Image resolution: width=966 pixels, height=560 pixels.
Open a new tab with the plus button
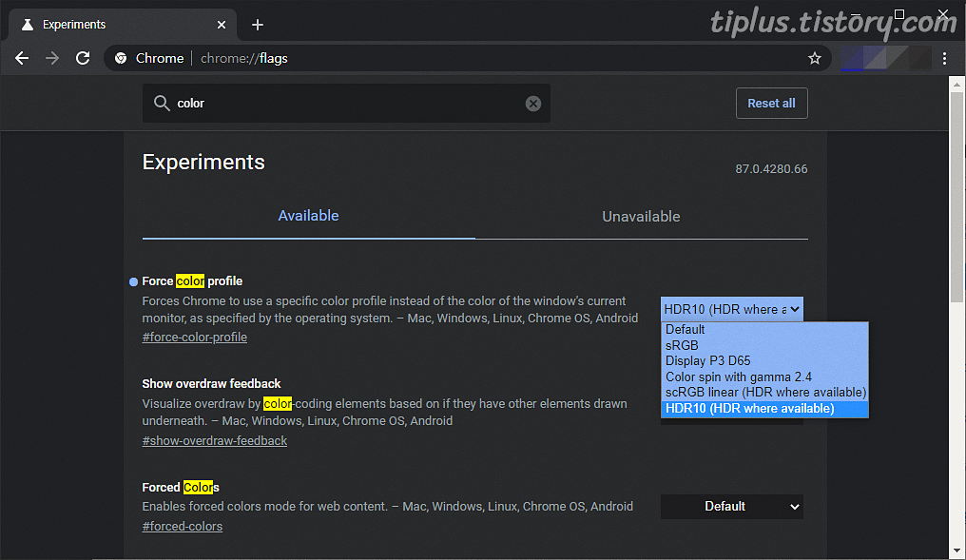(258, 25)
